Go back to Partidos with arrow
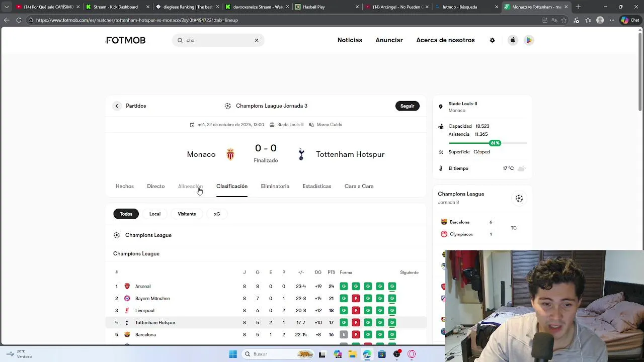The image size is (644, 362). point(117,106)
